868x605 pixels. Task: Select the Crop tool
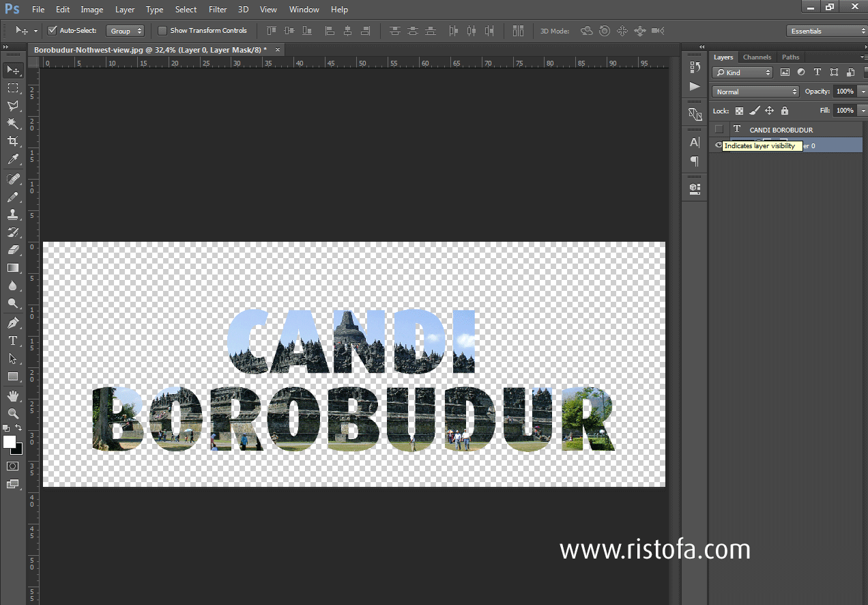click(x=14, y=141)
